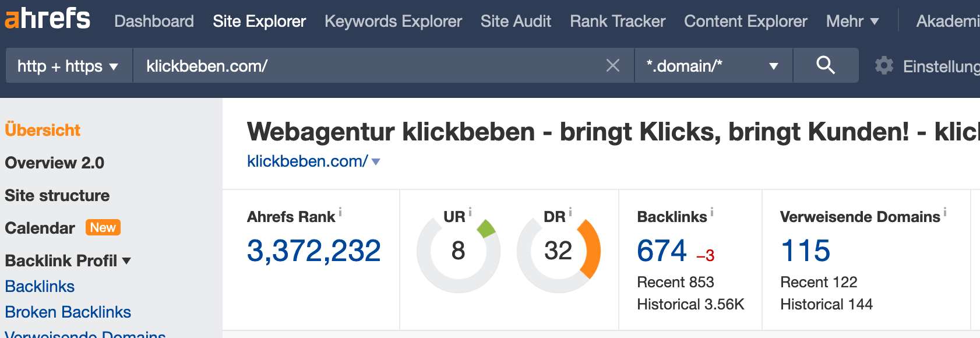Show Backlinks info tooltip icon
This screenshot has height=338, width=980.
pos(712,212)
